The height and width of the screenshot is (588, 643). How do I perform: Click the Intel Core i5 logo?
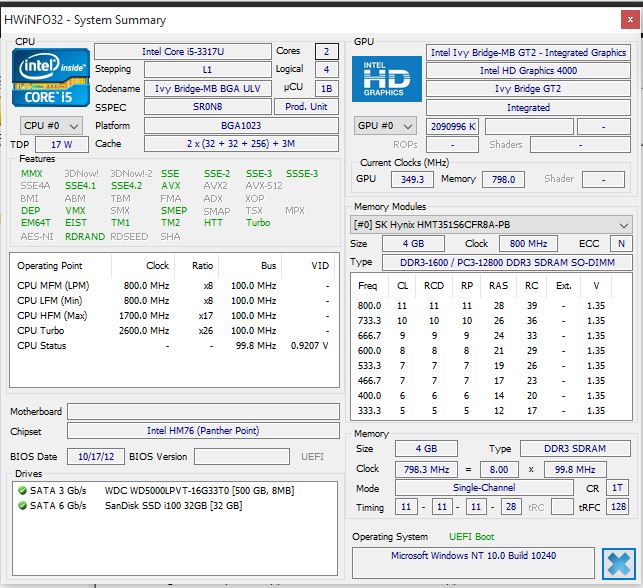(51, 77)
